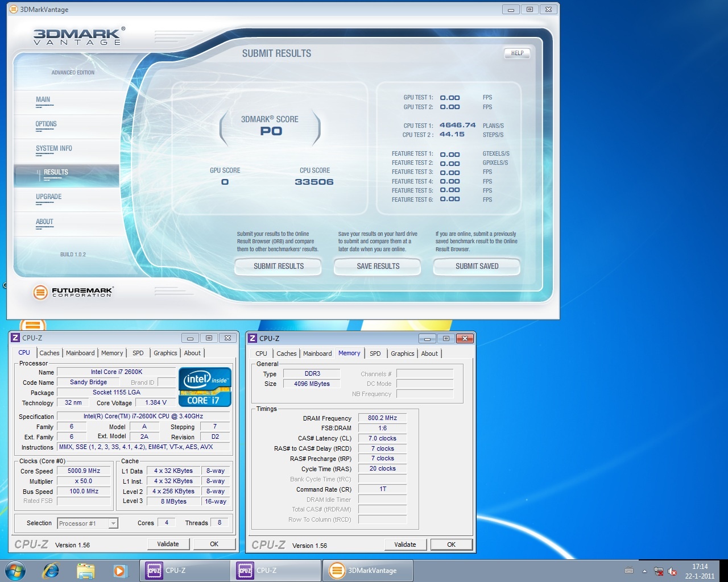Screen dimensions: 728x582
Task: Open SPD tab in right CPU-Z window
Action: [375, 354]
